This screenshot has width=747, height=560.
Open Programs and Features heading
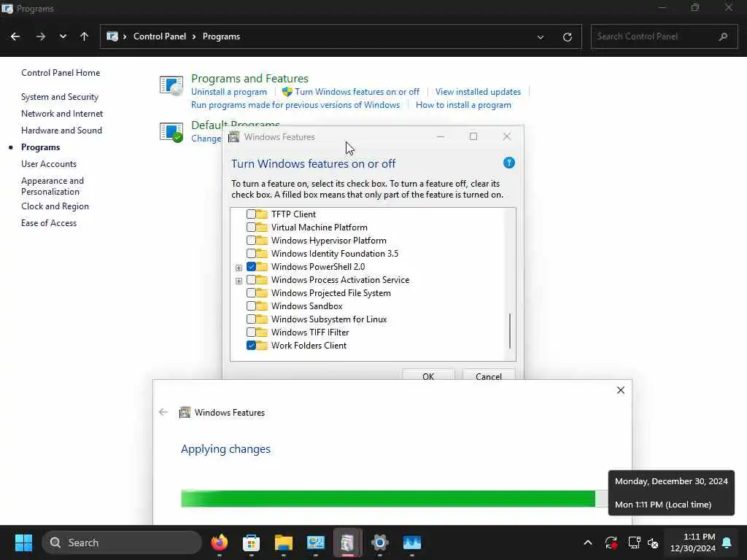[249, 78]
